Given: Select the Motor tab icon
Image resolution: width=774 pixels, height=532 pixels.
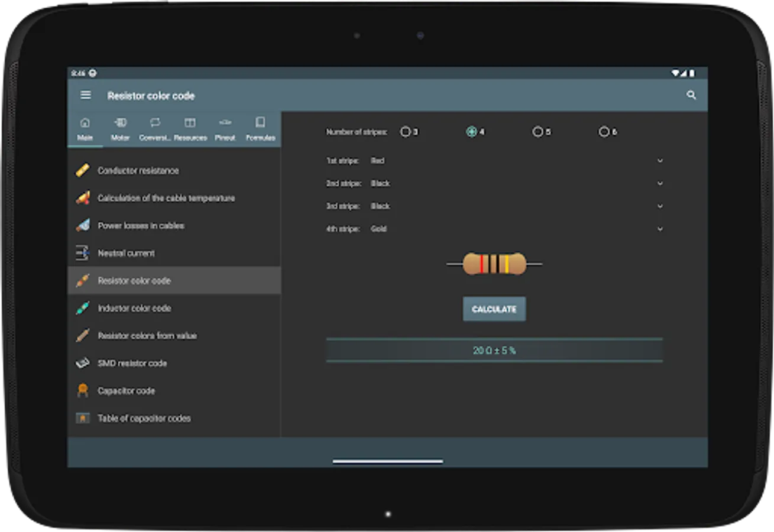Looking at the screenshot, I should tap(120, 122).
